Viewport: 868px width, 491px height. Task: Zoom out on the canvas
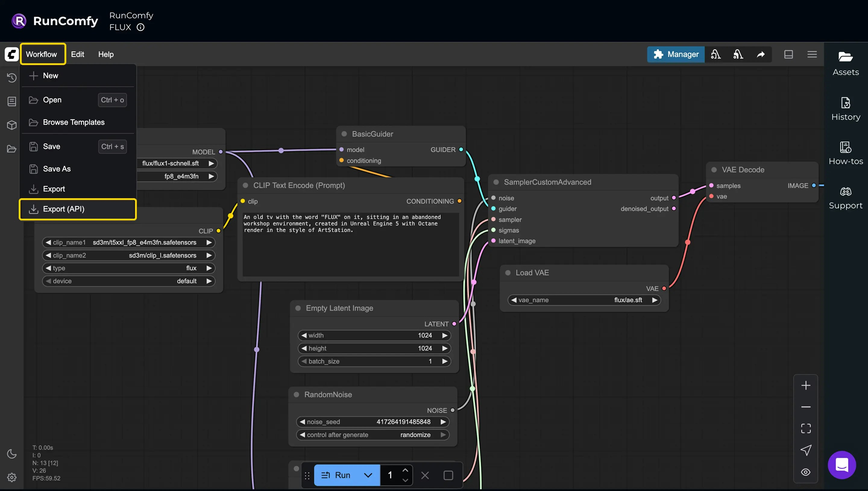tap(806, 407)
